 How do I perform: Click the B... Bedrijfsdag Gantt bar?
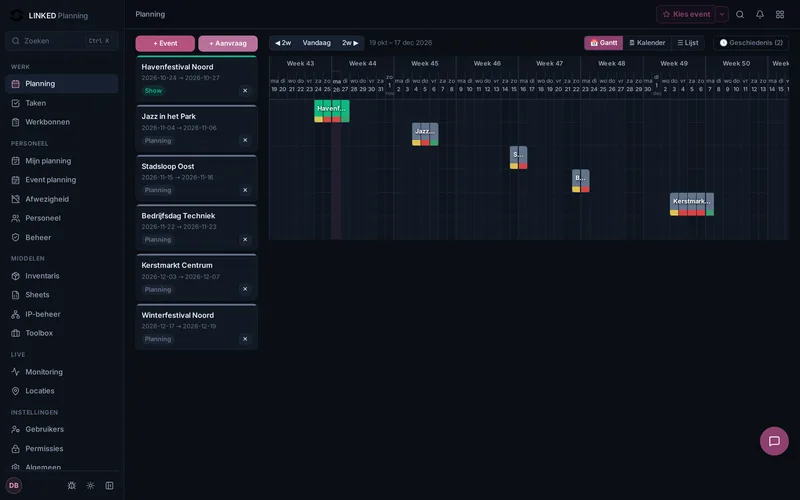[581, 181]
